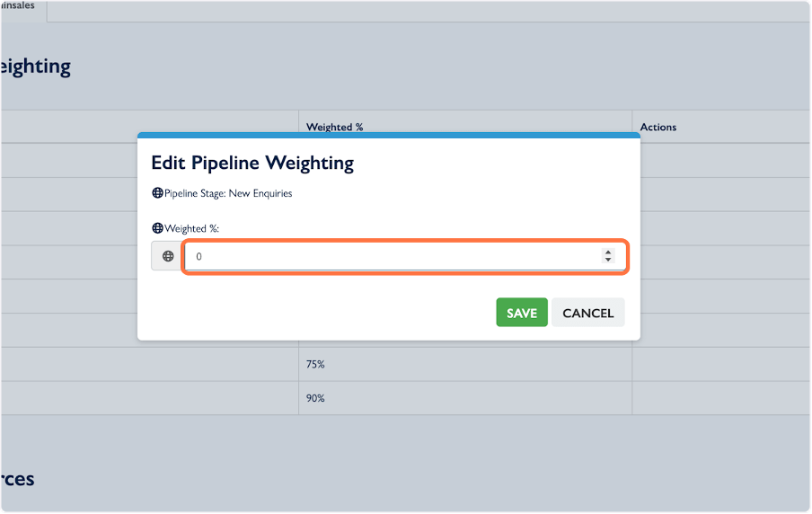
Task: Click globe icon beside Pipeline Stage label
Action: coord(157,193)
